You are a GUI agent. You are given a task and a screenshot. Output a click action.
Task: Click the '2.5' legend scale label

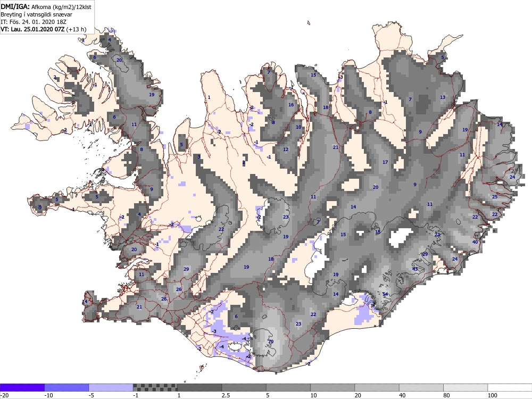point(226,395)
